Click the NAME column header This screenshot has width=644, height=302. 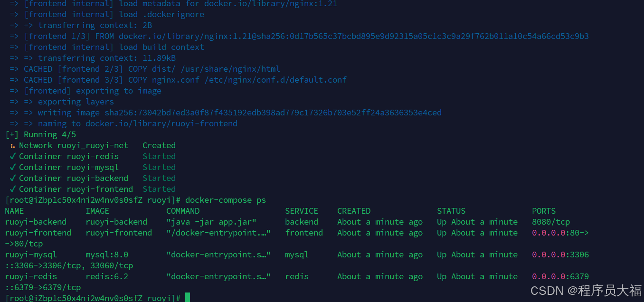pyautogui.click(x=14, y=211)
